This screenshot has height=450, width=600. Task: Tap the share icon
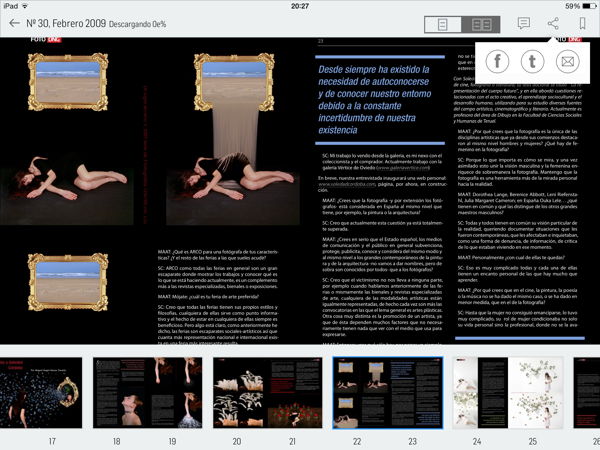pyautogui.click(x=553, y=23)
